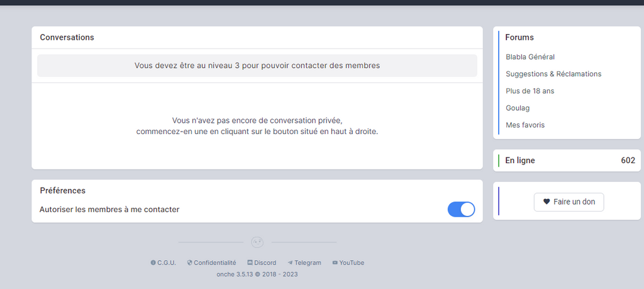Disable Autoriser les membres à me contacter toggle
Screen dimensions: 644x289
point(461,210)
